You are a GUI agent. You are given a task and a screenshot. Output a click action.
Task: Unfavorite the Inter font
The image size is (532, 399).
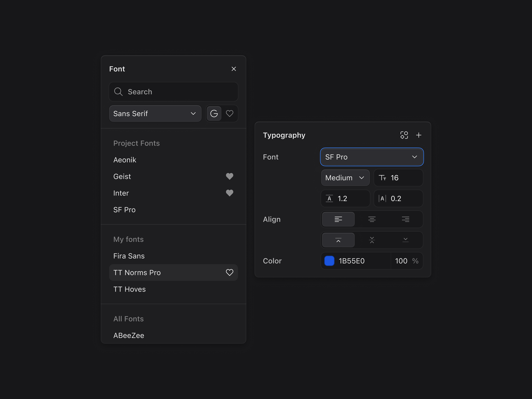[229, 193]
